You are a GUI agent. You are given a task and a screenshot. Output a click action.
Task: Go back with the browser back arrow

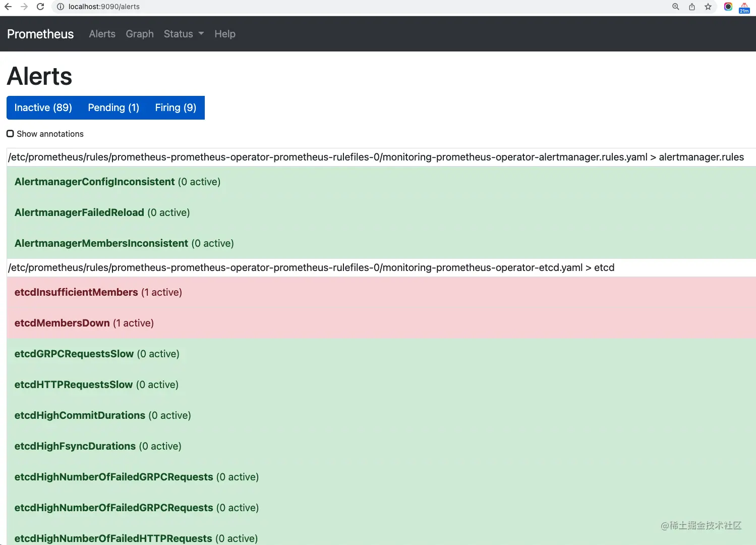[x=8, y=7]
